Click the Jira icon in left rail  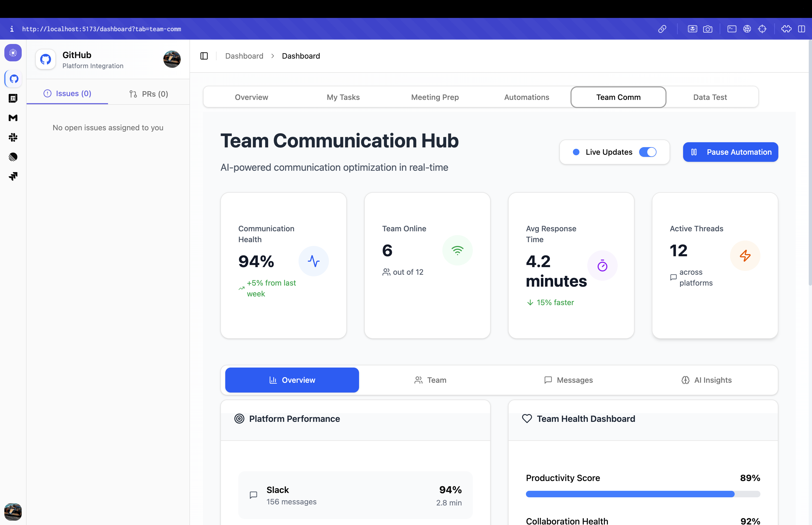(x=13, y=176)
